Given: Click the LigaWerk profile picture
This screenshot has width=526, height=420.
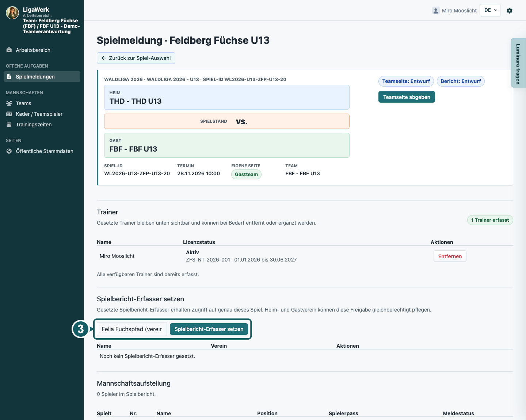Looking at the screenshot, I should (12, 13).
